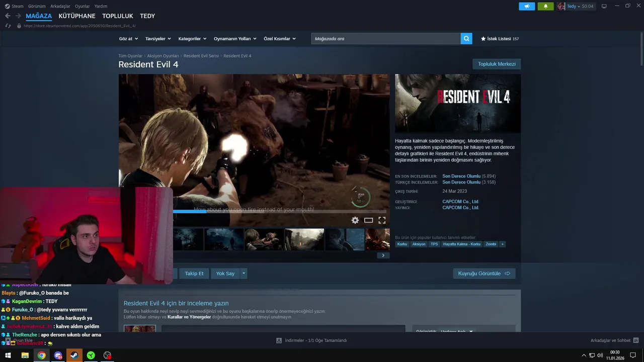Viewport: 644px width, 362px height.
Task: Select the MAĞAZA tab
Action: click(39, 16)
